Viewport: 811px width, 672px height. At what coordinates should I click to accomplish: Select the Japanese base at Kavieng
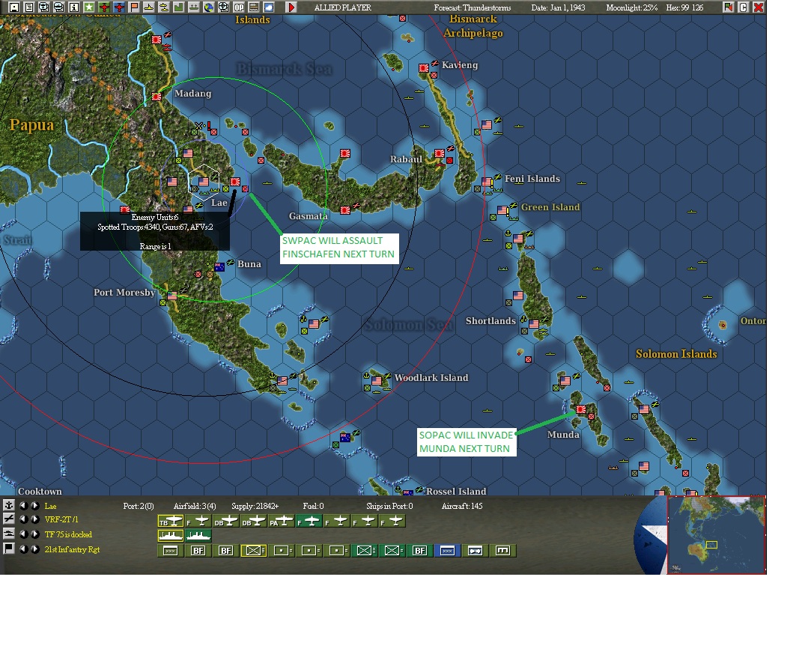tap(424, 67)
